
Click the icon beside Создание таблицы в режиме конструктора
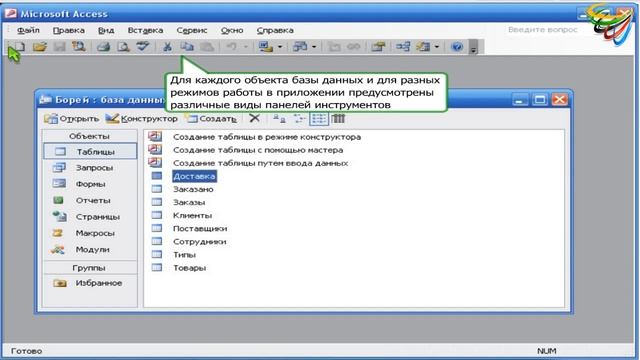coord(155,136)
